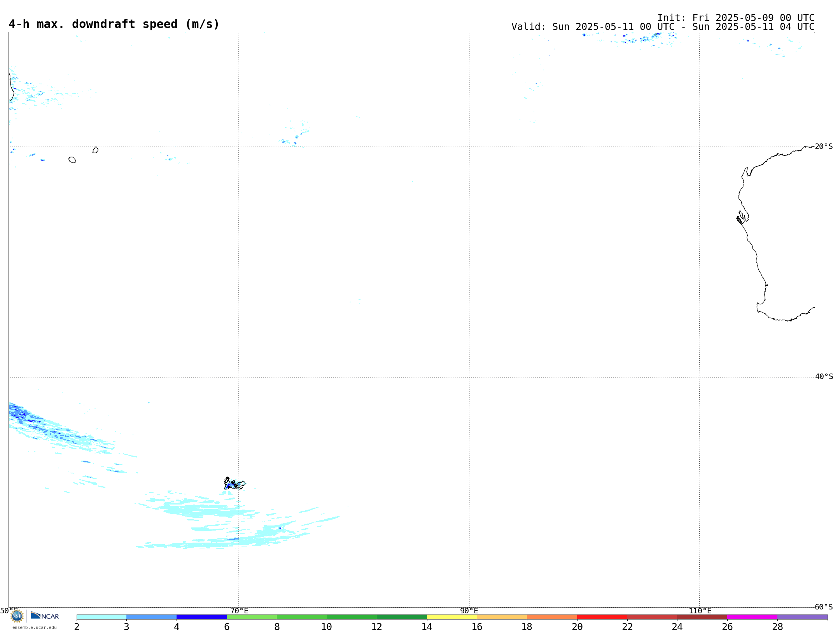The width and height of the screenshot is (840, 632).
Task: Click the muted red 22-24 colorbar swatch
Action: pos(652,617)
